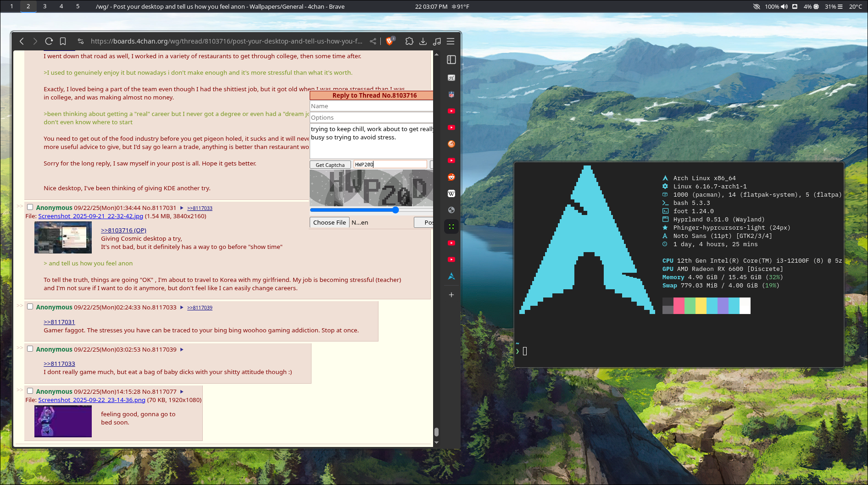Open the blue Arch-style sidebar shortcut
This screenshot has width=868, height=485.
[x=451, y=276]
